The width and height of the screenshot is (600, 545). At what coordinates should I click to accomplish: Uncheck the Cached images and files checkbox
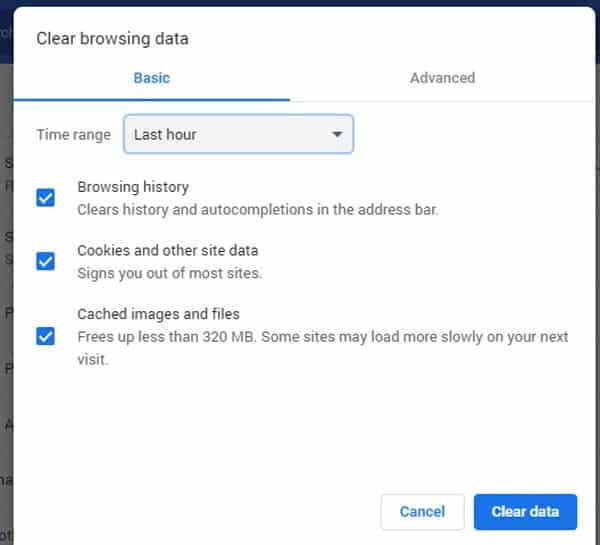pos(46,336)
